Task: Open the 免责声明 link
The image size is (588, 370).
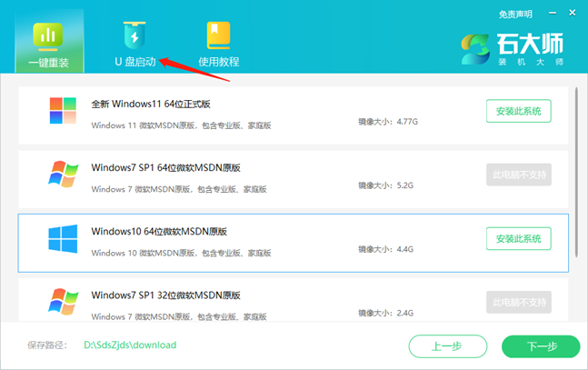Action: point(515,15)
